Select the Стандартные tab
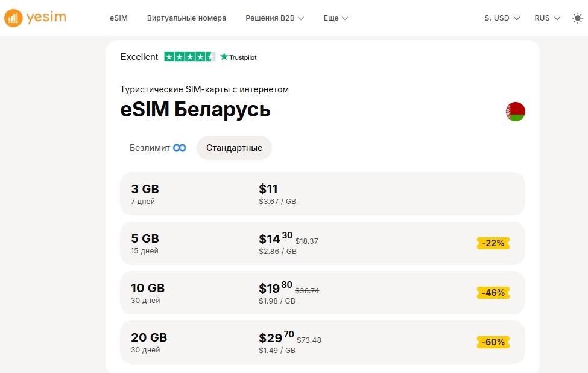The height and width of the screenshot is (373, 588). pos(234,148)
